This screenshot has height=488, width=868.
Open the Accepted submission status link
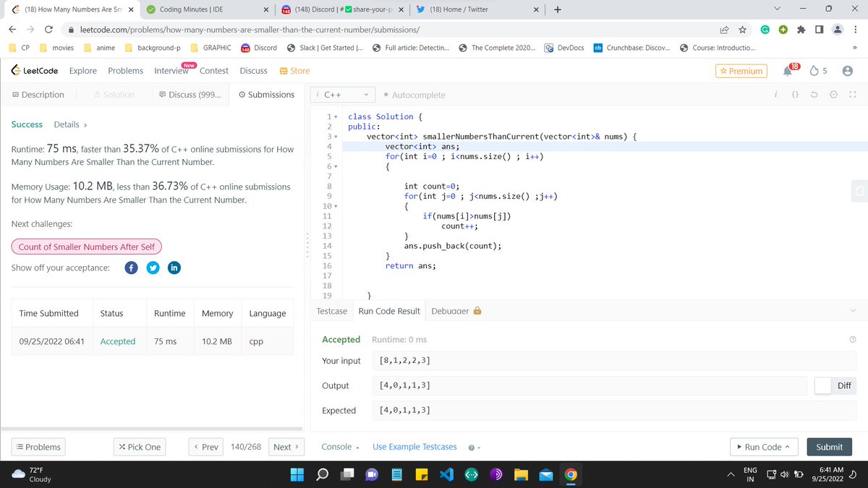click(x=118, y=341)
